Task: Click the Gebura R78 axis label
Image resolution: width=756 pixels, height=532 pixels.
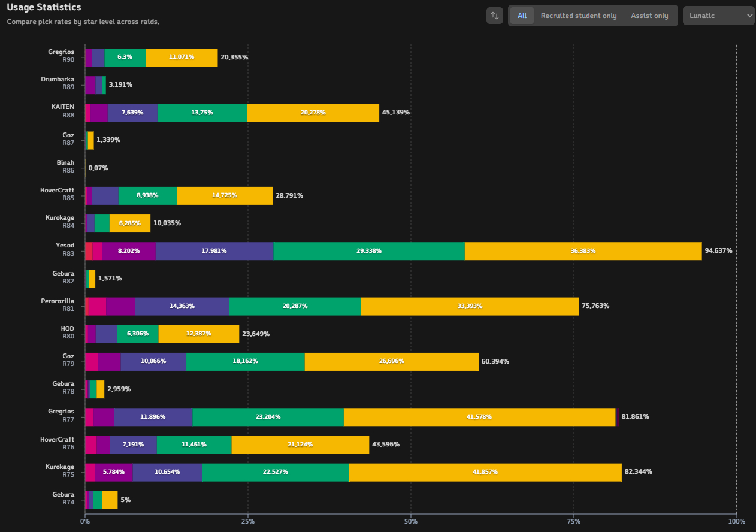Action: click(x=63, y=388)
